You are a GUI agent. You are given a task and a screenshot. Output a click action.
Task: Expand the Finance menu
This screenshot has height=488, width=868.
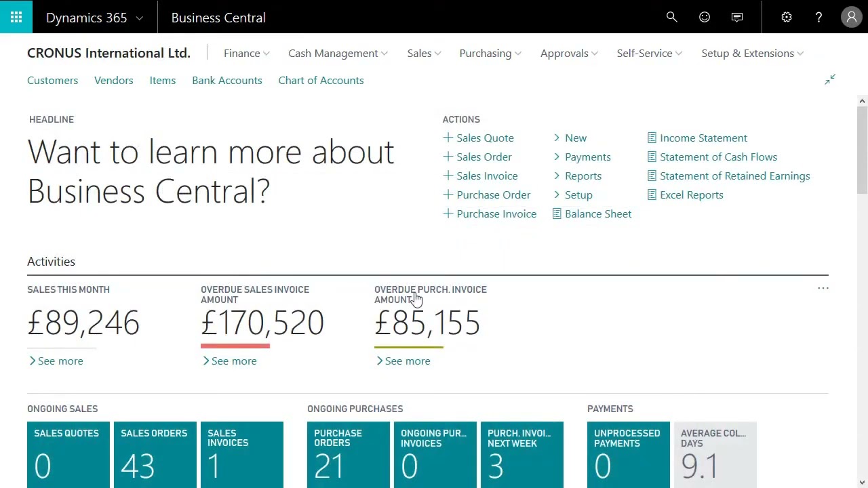(x=246, y=53)
